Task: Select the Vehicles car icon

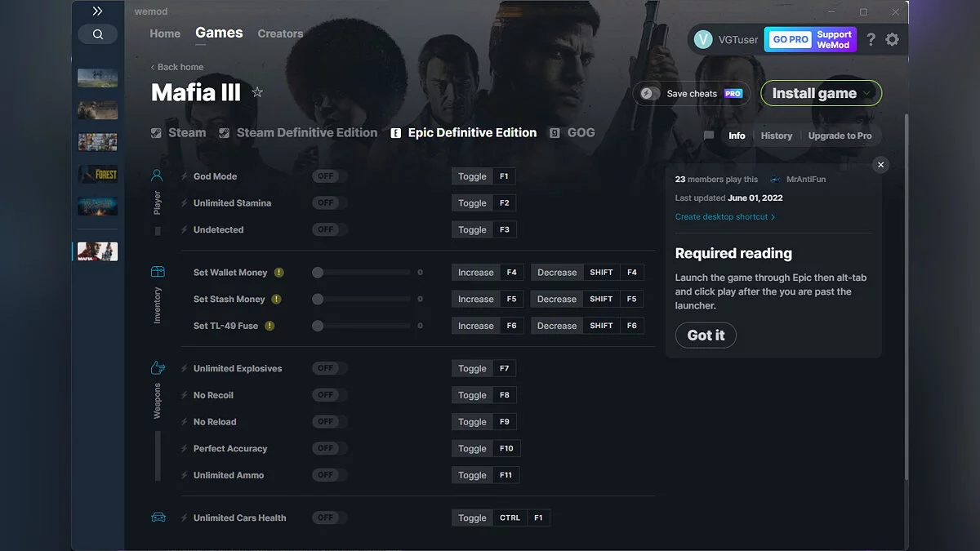Action: click(157, 517)
